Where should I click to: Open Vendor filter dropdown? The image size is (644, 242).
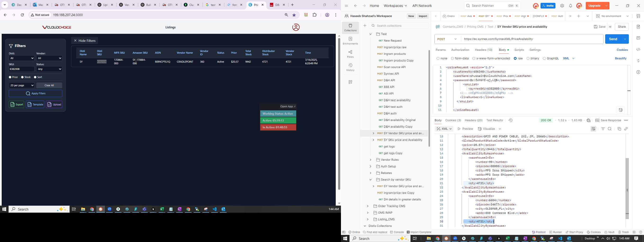49,58
